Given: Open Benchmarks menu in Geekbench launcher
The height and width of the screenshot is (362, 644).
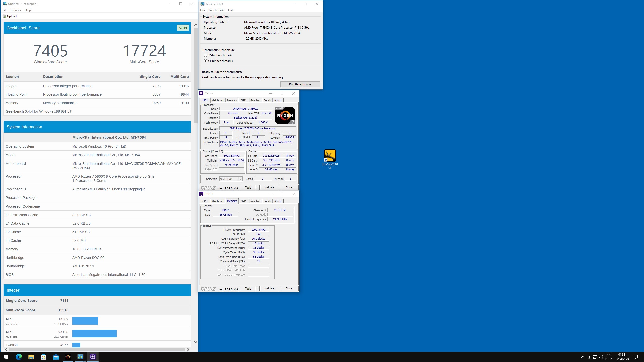Looking at the screenshot, I should [216, 10].
